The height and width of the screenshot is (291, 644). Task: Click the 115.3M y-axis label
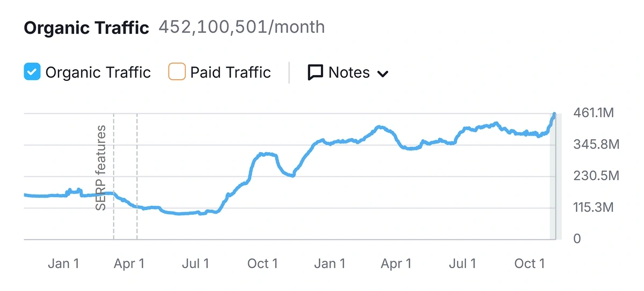(593, 207)
